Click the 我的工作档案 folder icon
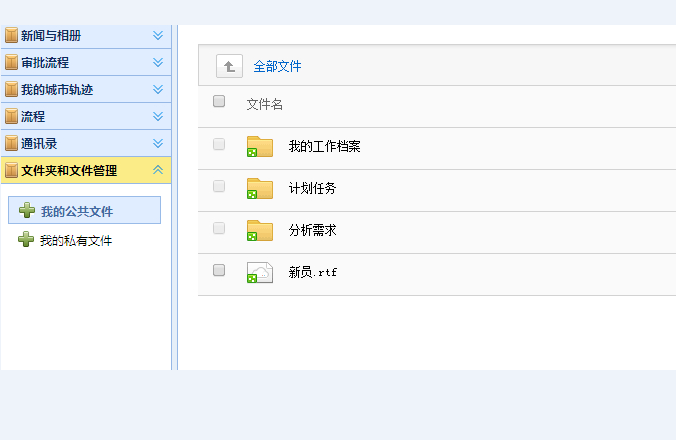676x440 pixels. (260, 146)
